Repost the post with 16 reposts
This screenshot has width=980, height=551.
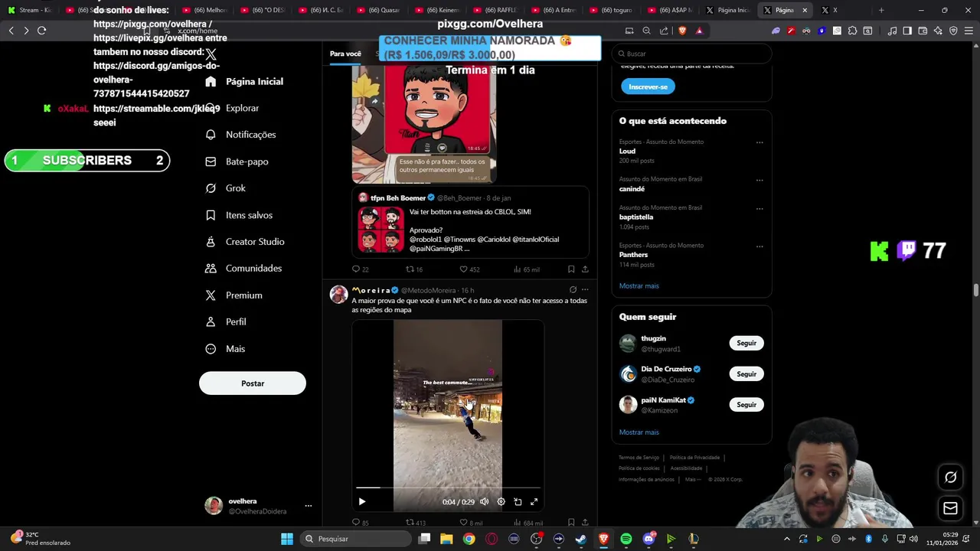tap(414, 269)
